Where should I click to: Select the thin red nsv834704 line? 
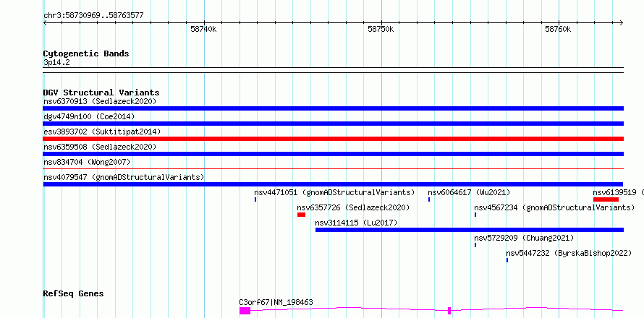tap(334, 168)
